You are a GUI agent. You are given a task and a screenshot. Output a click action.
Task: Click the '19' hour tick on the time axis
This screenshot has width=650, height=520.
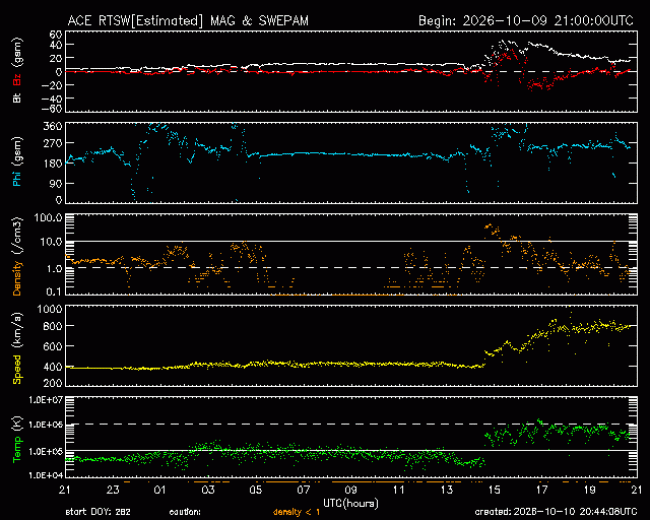pos(590,490)
